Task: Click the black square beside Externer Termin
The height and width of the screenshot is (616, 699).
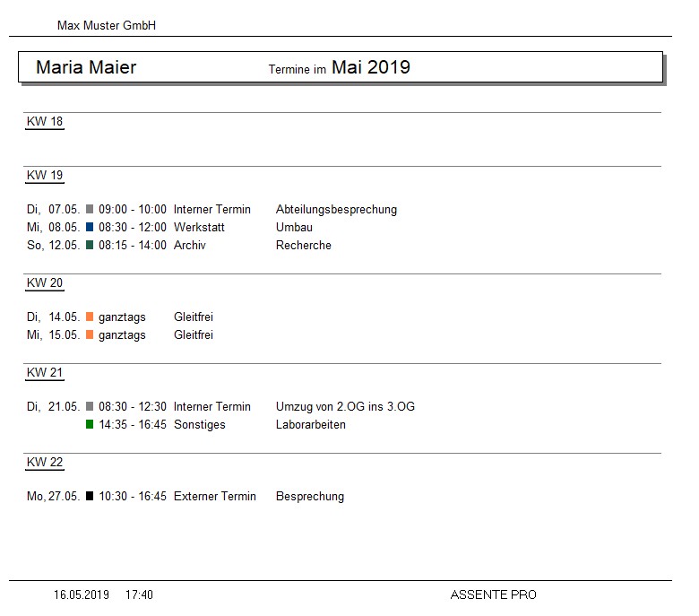Action: pyautogui.click(x=90, y=496)
